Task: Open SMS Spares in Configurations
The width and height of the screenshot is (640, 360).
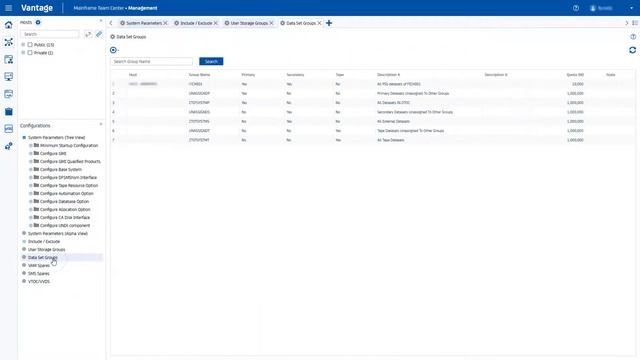Action: (38, 273)
